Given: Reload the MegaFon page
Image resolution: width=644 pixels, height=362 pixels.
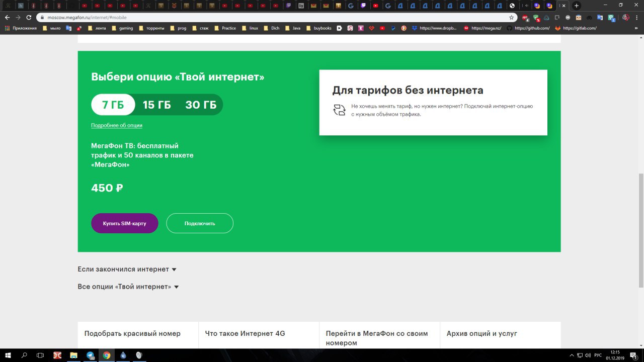Looking at the screenshot, I should pyautogui.click(x=29, y=17).
